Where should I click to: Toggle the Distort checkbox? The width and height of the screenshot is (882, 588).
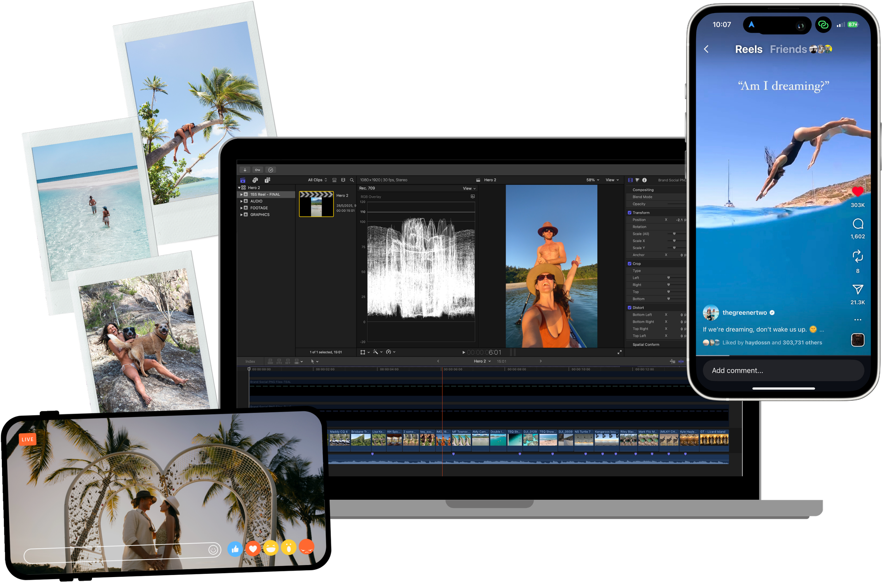pyautogui.click(x=629, y=308)
